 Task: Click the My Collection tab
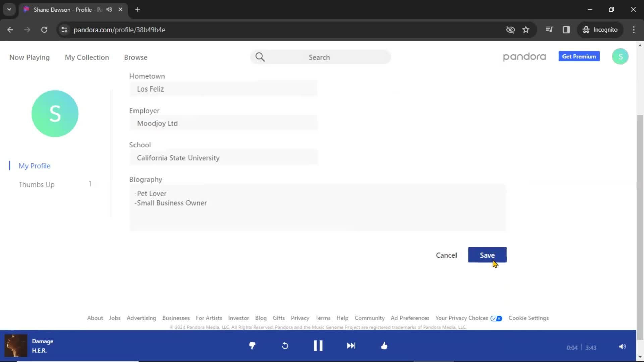(x=87, y=57)
